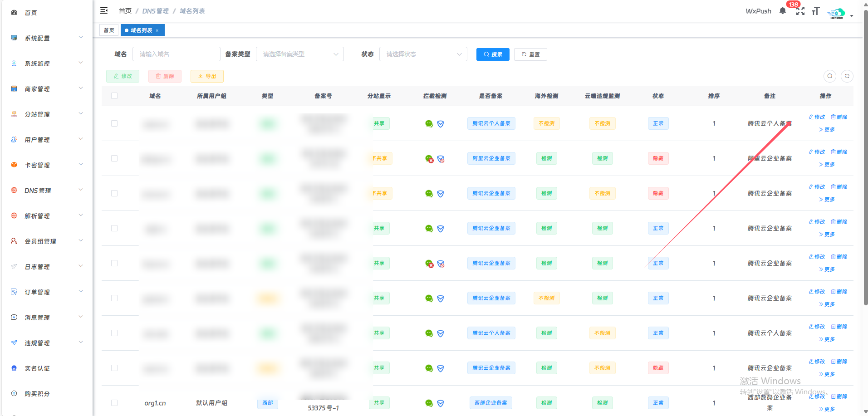Expand 分站管理 submenu arrow
This screenshot has width=868, height=416.
point(81,114)
